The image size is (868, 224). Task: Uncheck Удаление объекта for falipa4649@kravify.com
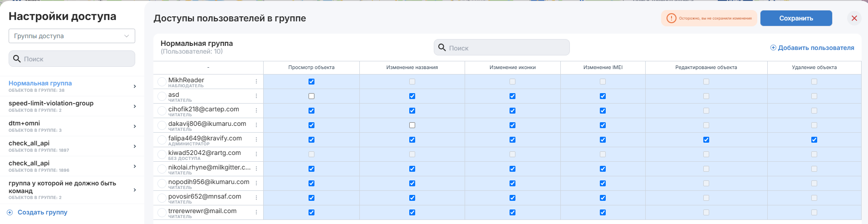click(x=814, y=140)
